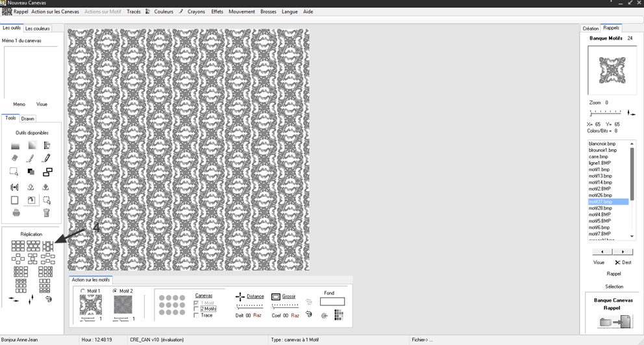Click the printer icon in the tools panel
This screenshot has height=345, width=644.
pyautogui.click(x=16, y=213)
